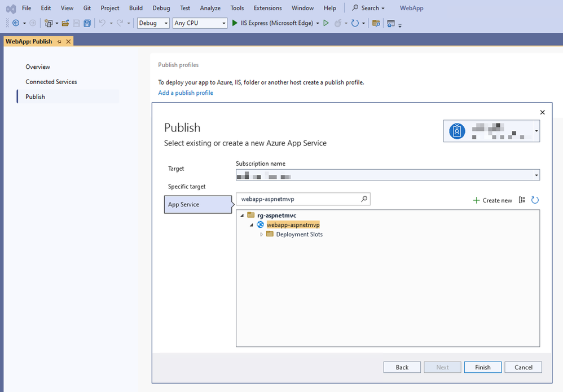Image resolution: width=563 pixels, height=392 pixels.
Task: Click the Open File folder icon
Action: (65, 23)
